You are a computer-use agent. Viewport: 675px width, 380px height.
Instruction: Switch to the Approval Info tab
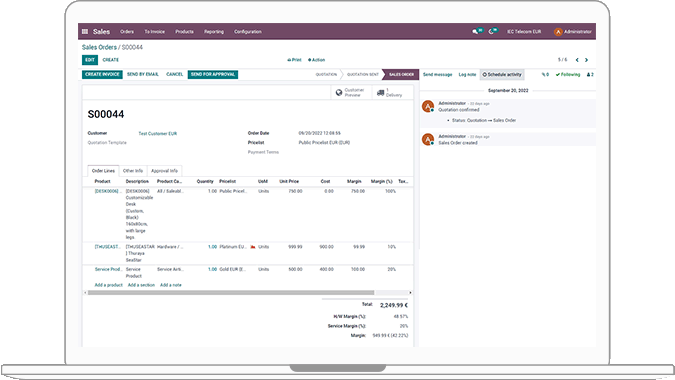(x=164, y=171)
